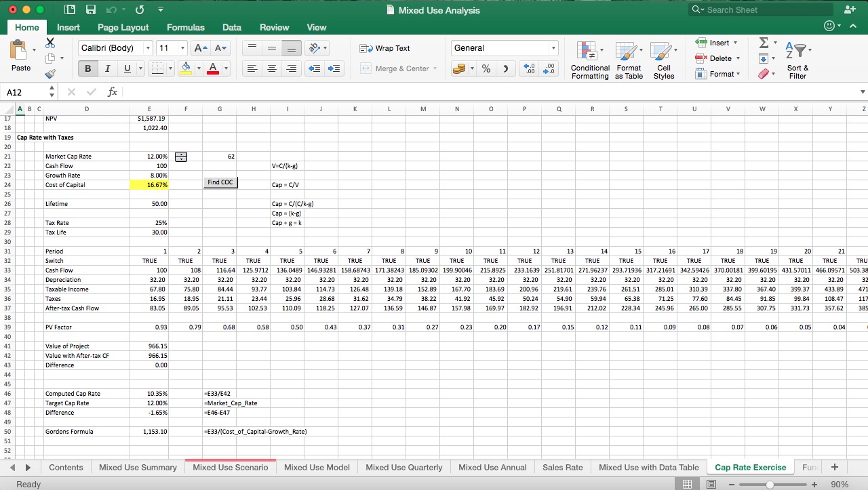Open the Mixed Use Summary sheet
Viewport: 868px width, 490px height.
click(x=138, y=467)
